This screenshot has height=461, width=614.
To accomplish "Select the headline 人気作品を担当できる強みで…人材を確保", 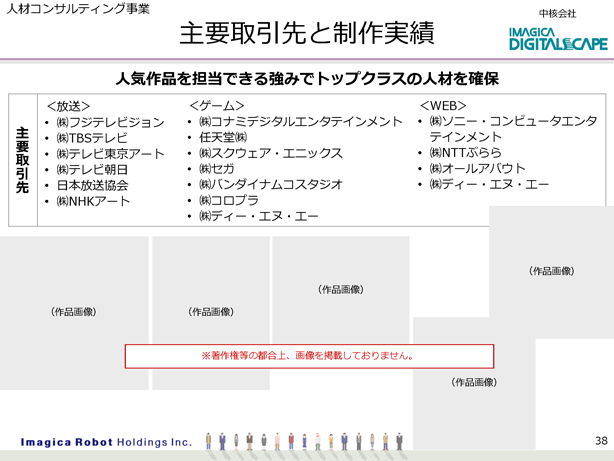I will pos(307,79).
